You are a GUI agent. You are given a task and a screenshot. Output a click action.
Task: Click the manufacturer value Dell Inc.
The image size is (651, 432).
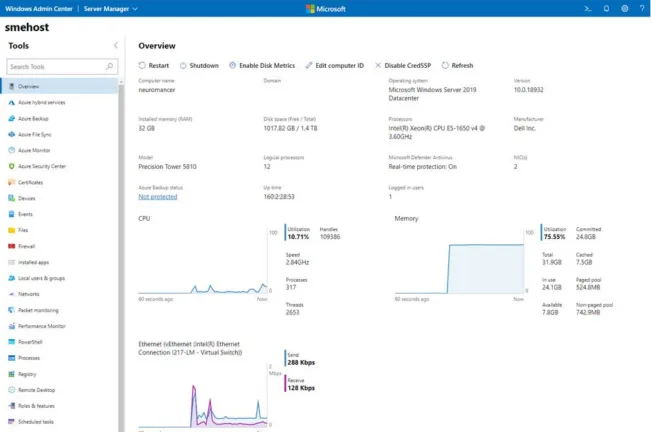[524, 128]
